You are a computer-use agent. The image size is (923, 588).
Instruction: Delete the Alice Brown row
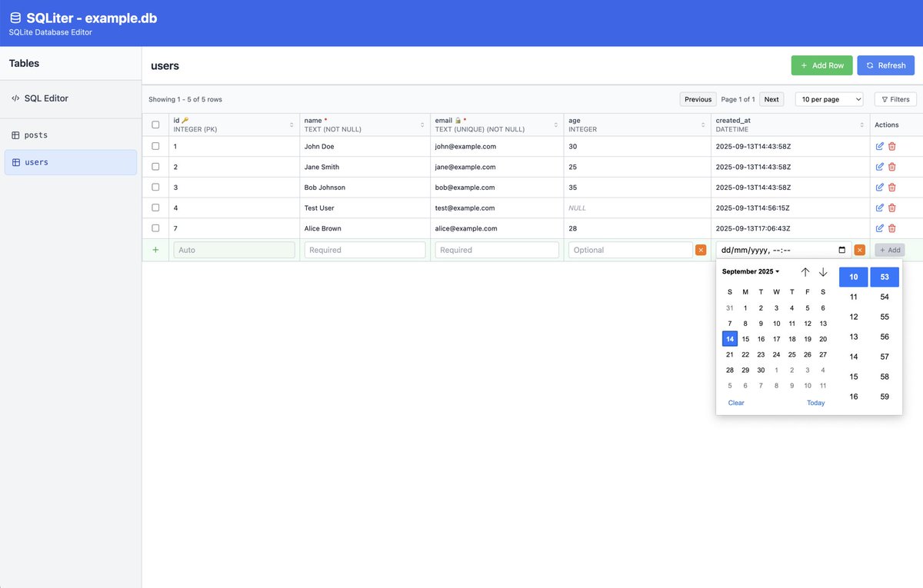tap(892, 228)
